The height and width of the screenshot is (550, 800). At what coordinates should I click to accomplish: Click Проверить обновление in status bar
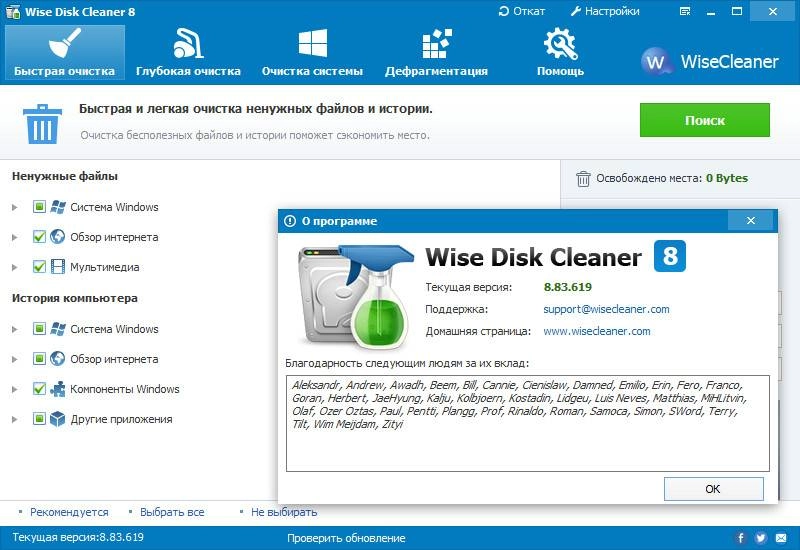pos(346,538)
